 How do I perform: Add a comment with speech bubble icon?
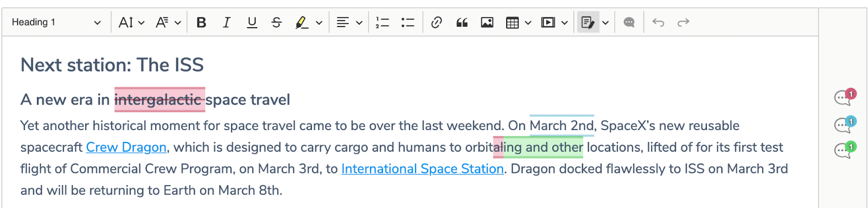[629, 22]
